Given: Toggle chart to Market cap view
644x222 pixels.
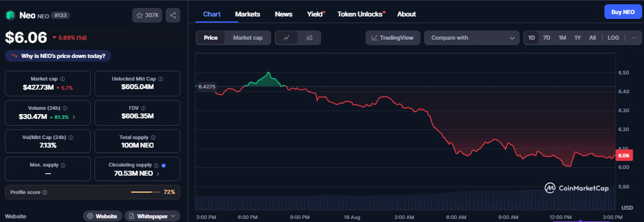Looking at the screenshot, I should tap(247, 38).
